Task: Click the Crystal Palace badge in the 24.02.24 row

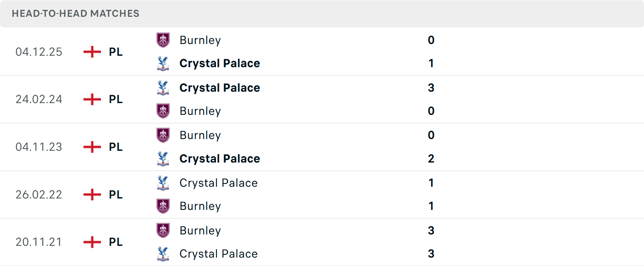Action: [163, 88]
